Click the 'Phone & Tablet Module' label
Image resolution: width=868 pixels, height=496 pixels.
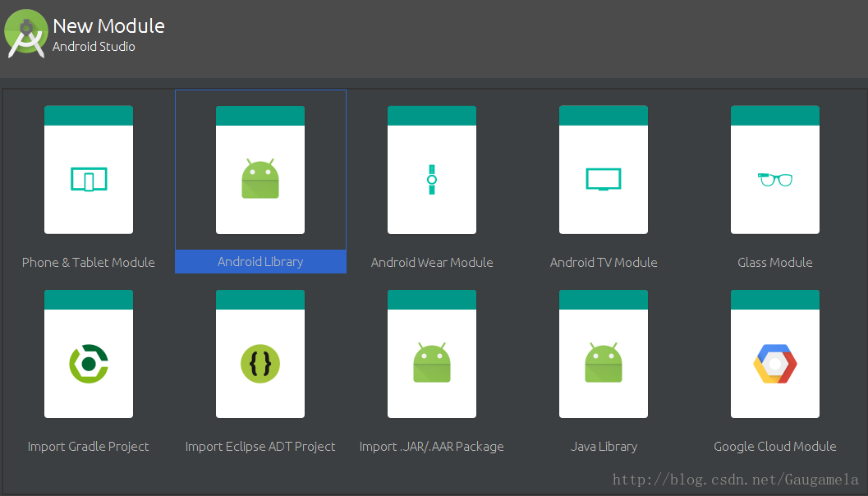tap(89, 263)
